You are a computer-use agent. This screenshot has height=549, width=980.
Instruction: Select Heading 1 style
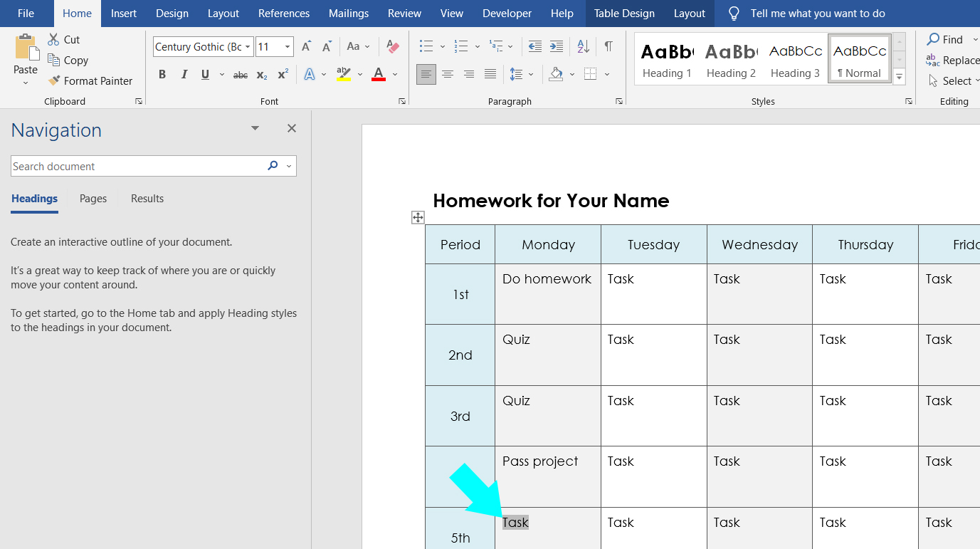(666, 58)
